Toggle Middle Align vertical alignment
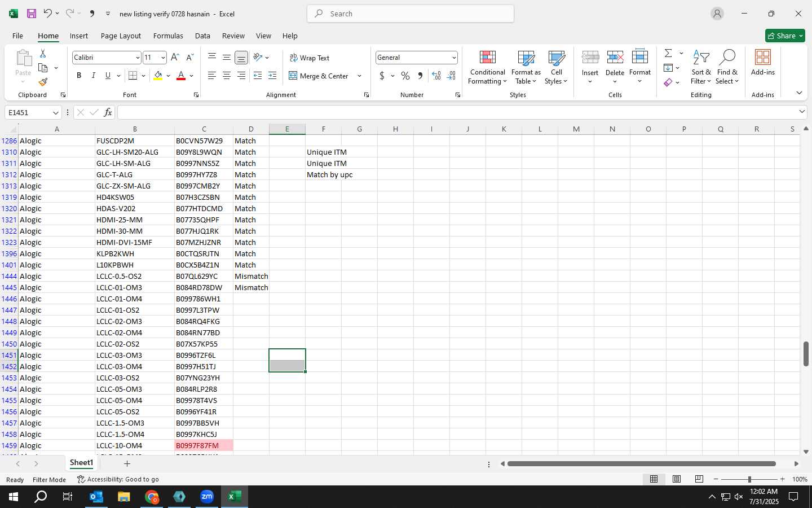 tap(227, 58)
